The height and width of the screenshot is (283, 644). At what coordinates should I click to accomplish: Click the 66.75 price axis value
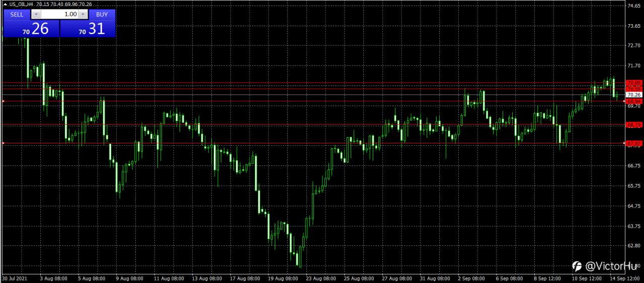(x=633, y=165)
